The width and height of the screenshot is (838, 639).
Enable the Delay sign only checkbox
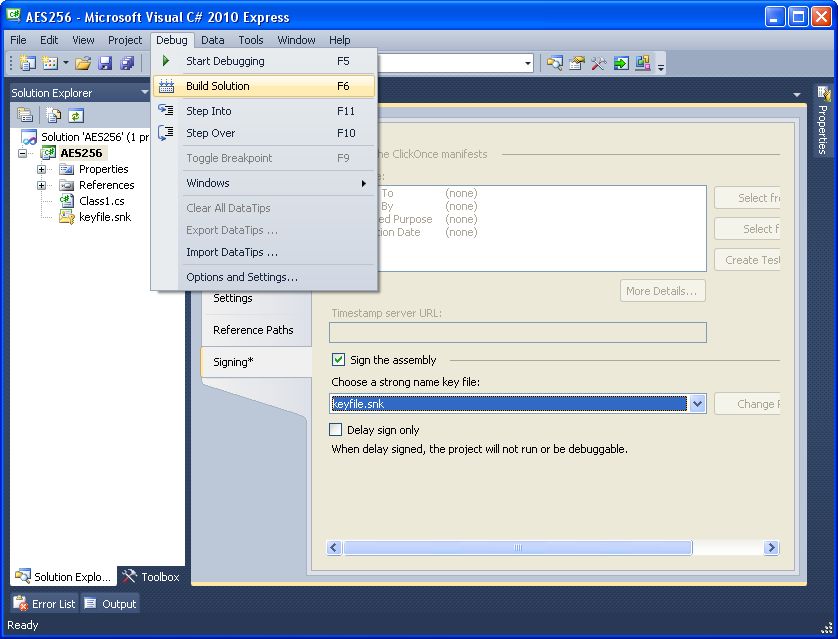[x=336, y=430]
